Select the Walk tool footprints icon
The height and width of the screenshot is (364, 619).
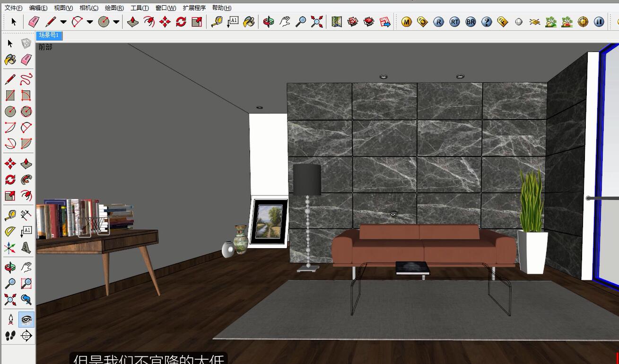(x=10, y=336)
